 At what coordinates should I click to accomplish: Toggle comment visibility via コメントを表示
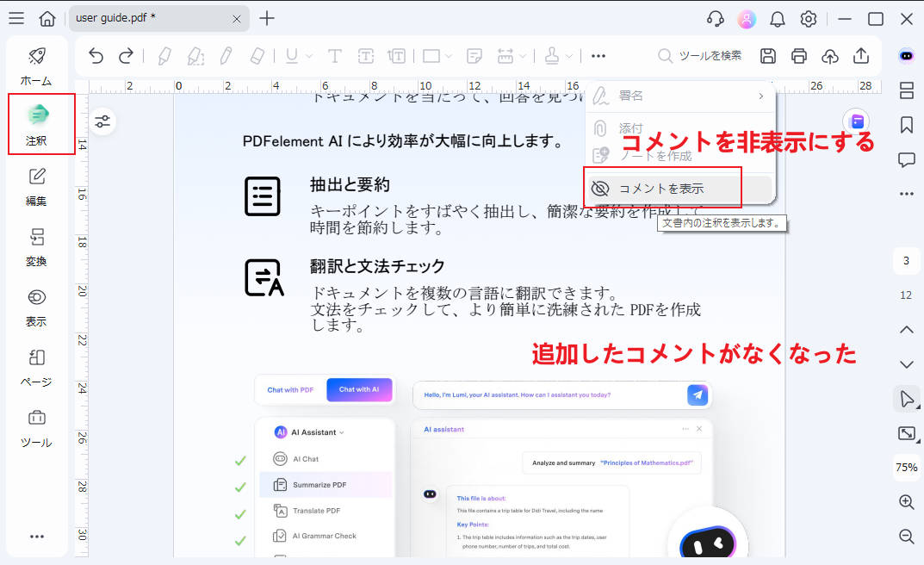663,187
